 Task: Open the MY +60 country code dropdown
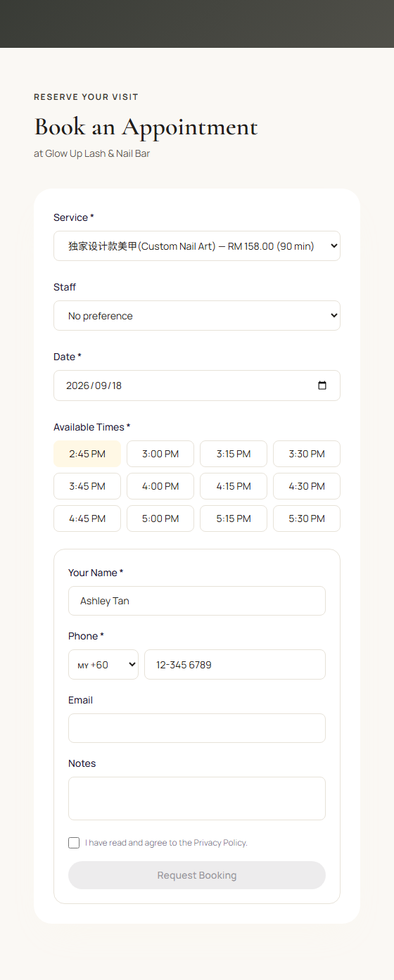coord(103,665)
